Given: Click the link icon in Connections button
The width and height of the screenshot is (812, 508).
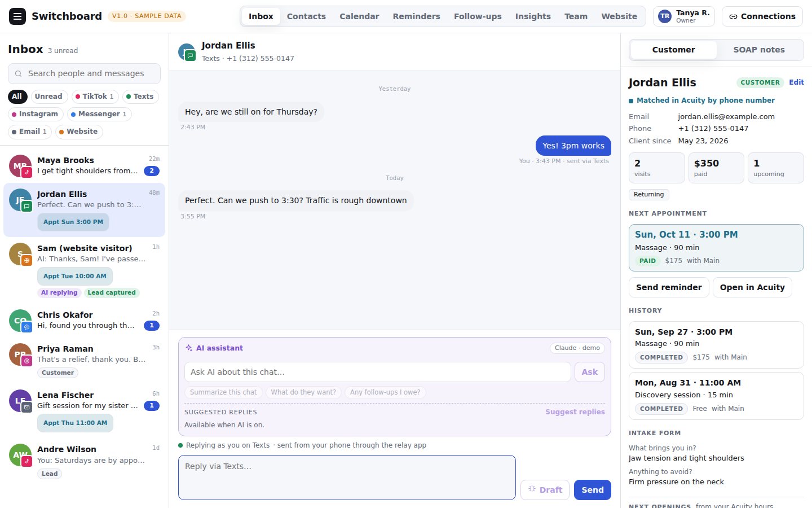Looking at the screenshot, I should [733, 16].
